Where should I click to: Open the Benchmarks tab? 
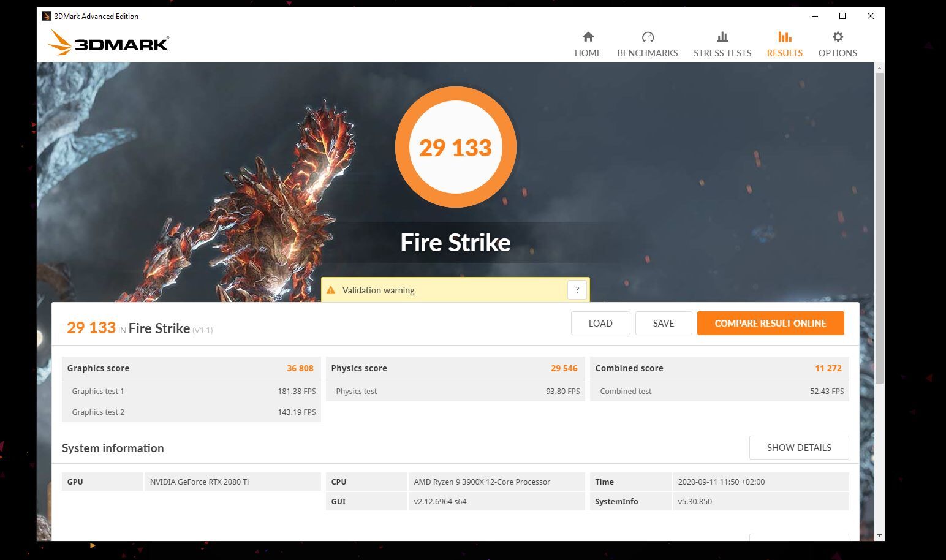[x=648, y=45]
